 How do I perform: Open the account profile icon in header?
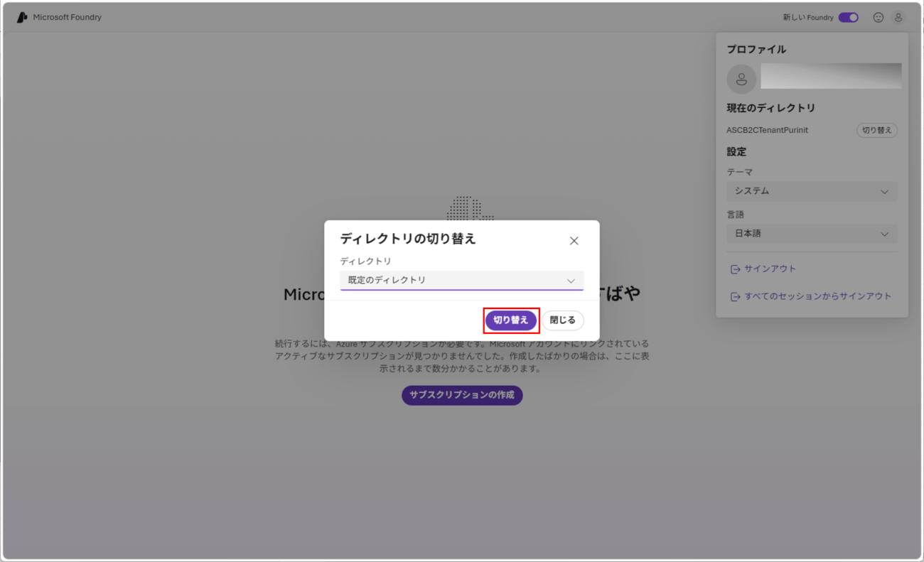[898, 17]
